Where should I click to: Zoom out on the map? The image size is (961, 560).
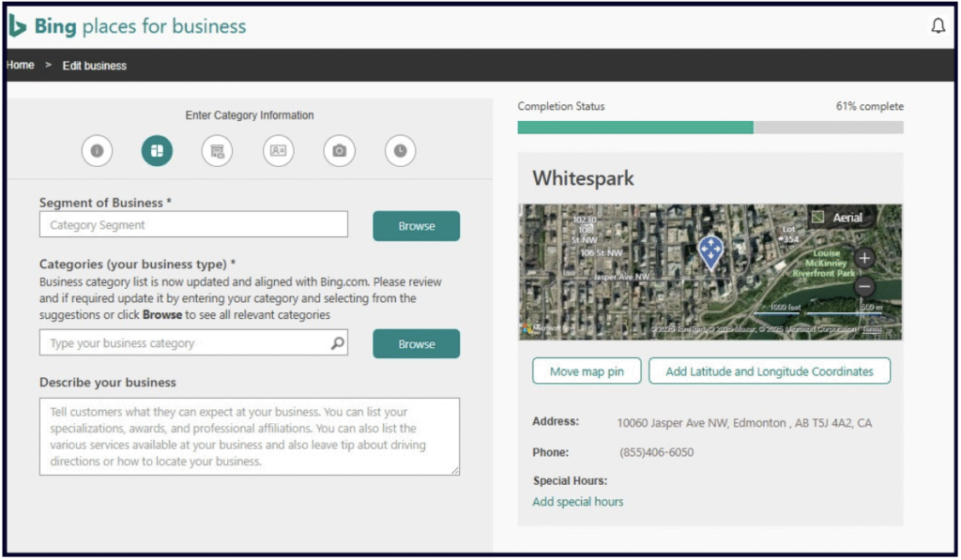[x=864, y=287]
